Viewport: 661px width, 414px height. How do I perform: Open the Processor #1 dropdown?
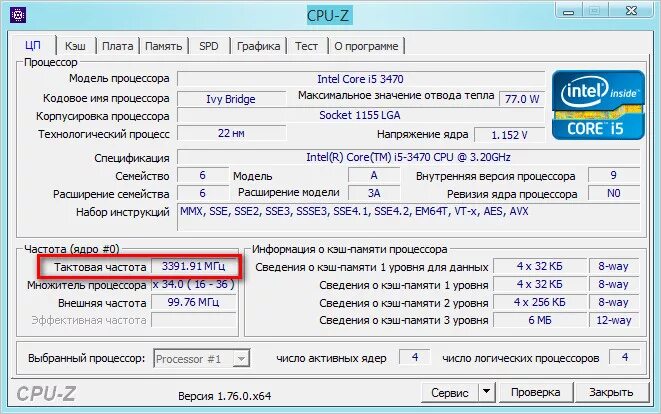[x=202, y=359]
